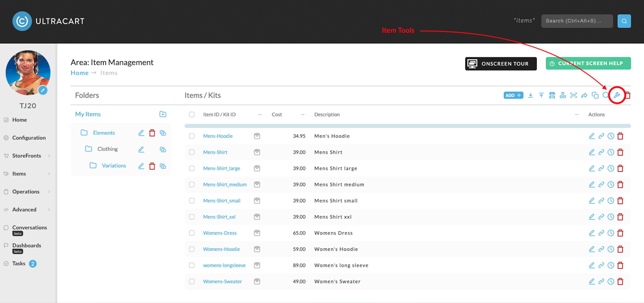Expand the StoreFronts sidebar menu
The width and height of the screenshot is (644, 303).
27,156
